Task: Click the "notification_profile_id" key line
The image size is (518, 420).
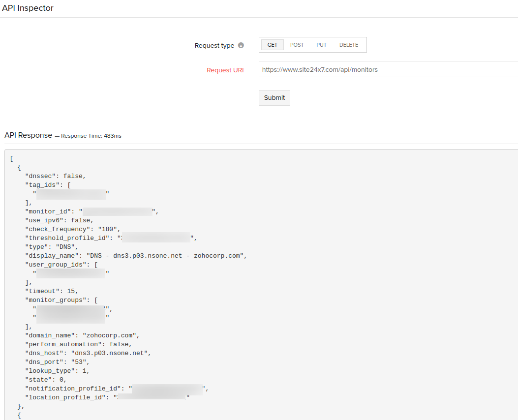Action: tap(117, 389)
